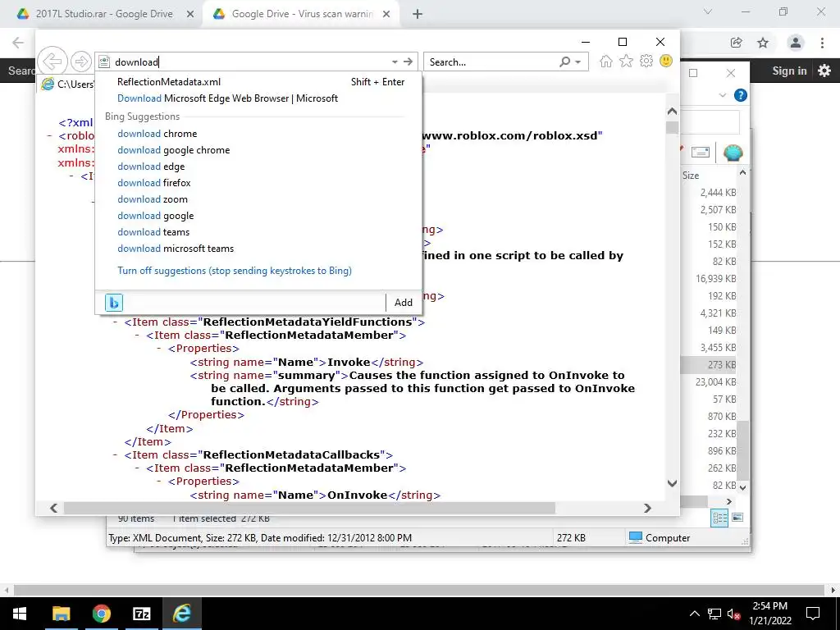Collapse the ReflectionMetadataCallbacks Item node
Viewport: 840px width, 630px height.
tap(116, 454)
